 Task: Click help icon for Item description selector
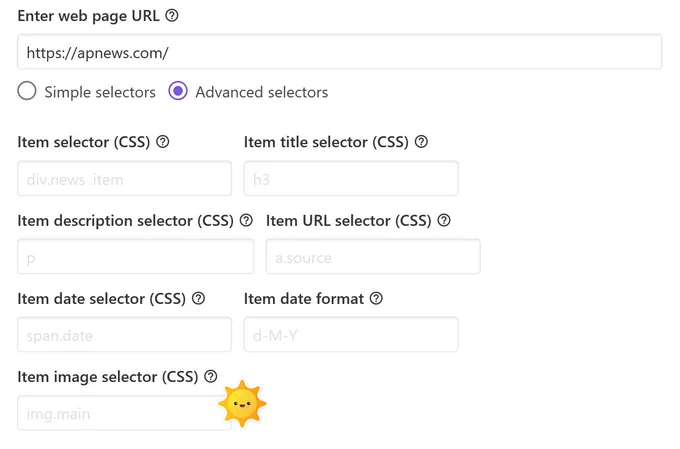(246, 220)
